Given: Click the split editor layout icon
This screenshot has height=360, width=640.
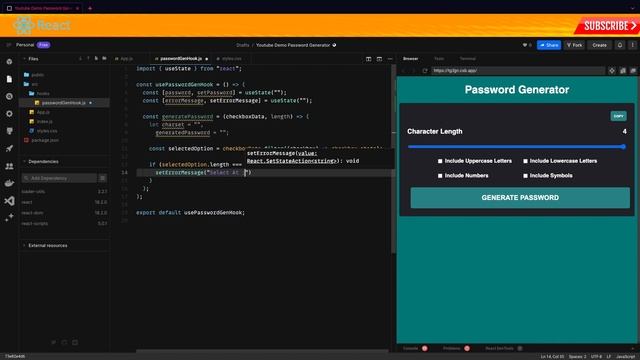Looking at the screenshot, I should point(369,59).
